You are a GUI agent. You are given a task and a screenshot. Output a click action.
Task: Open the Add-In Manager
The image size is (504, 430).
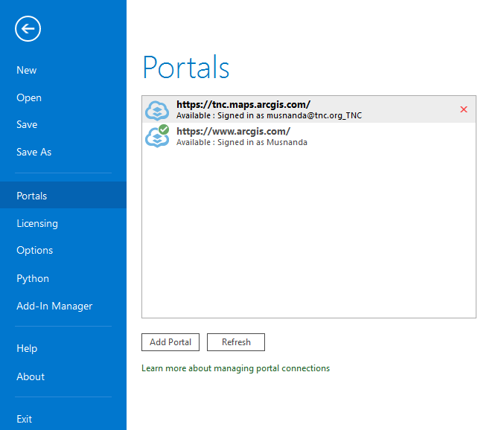coord(54,306)
